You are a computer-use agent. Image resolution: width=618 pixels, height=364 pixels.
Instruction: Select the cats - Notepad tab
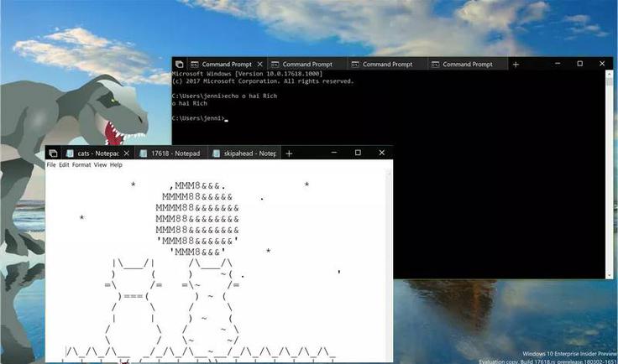(x=97, y=153)
